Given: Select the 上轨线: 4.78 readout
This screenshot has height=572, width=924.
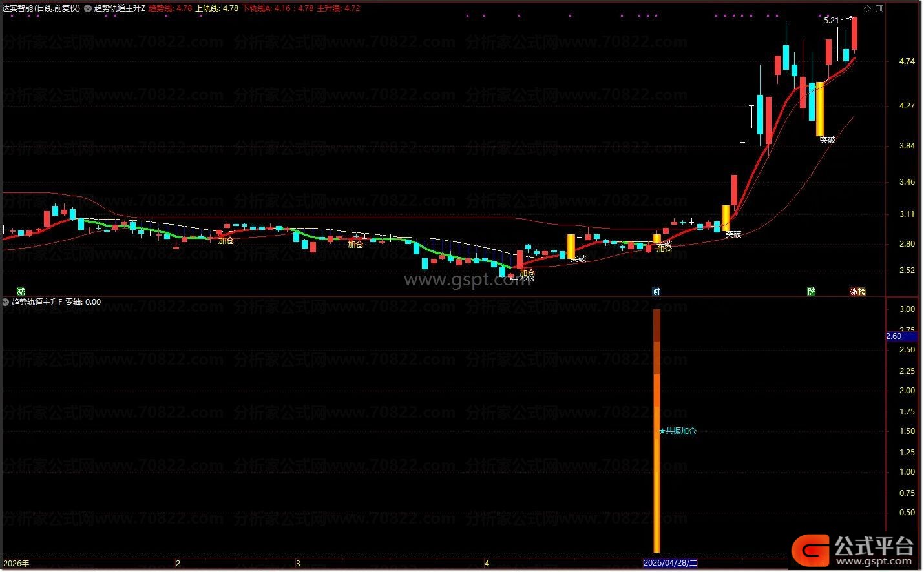Looking at the screenshot, I should (217, 8).
